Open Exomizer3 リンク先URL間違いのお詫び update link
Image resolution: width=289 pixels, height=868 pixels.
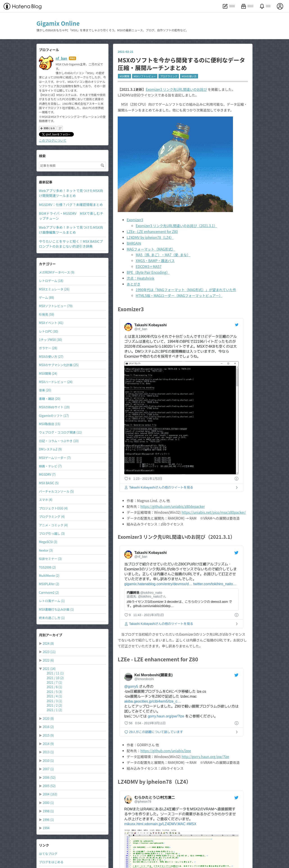[x=176, y=90]
